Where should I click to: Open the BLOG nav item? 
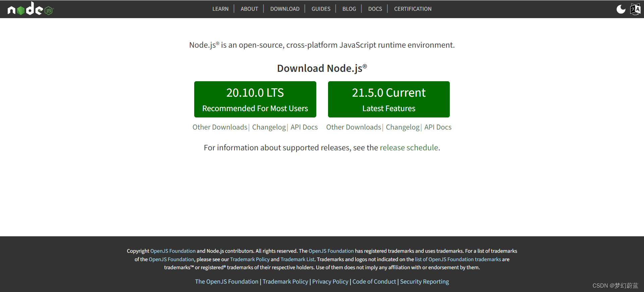coord(349,9)
